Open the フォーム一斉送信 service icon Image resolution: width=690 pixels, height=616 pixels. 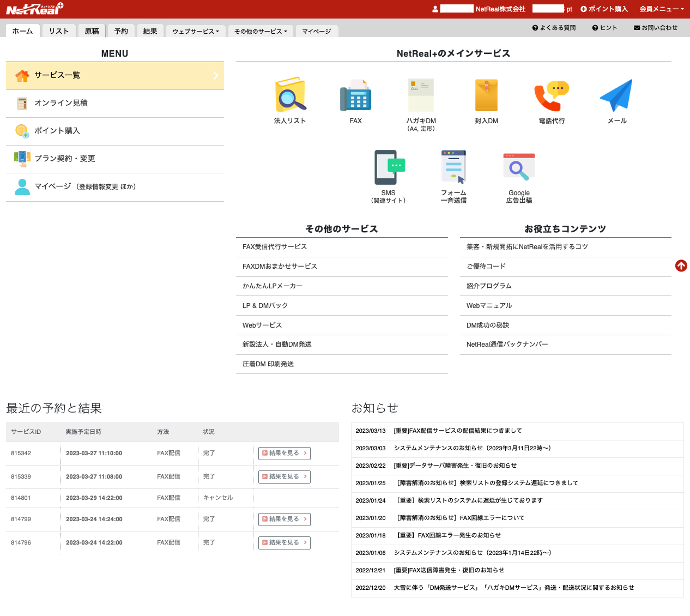[453, 167]
